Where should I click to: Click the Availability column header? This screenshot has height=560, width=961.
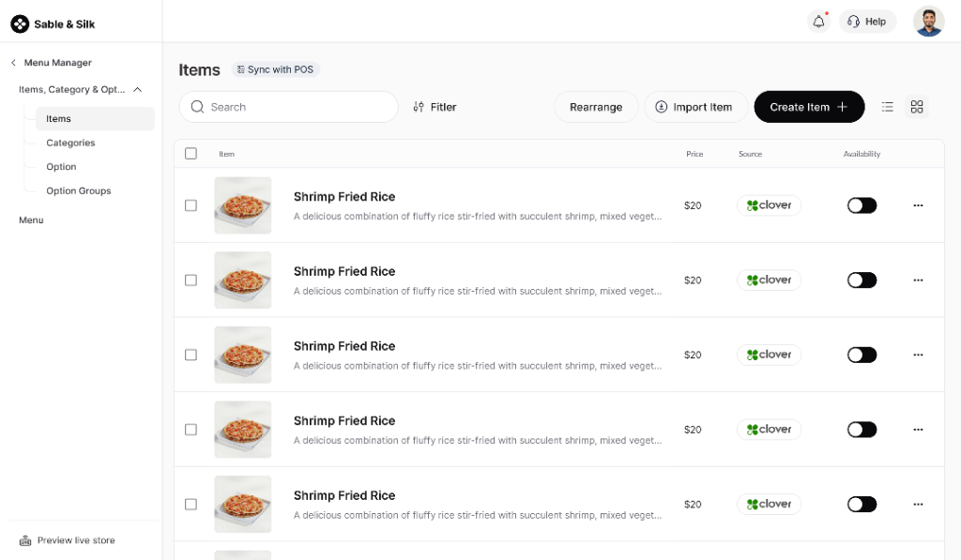[x=862, y=155]
